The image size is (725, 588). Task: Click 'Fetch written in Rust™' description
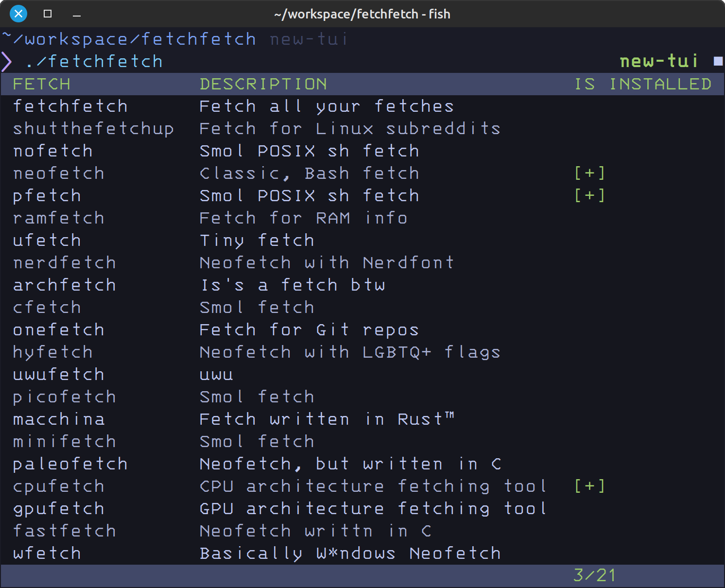coord(327,419)
